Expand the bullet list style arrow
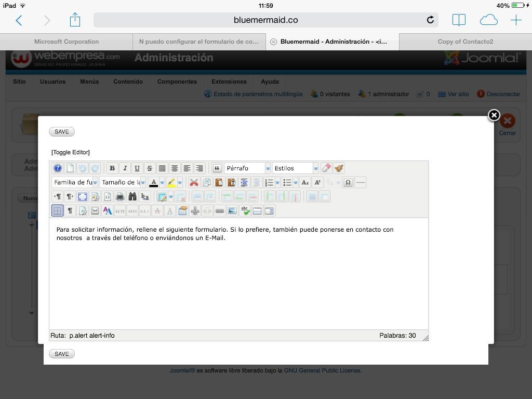 296,182
